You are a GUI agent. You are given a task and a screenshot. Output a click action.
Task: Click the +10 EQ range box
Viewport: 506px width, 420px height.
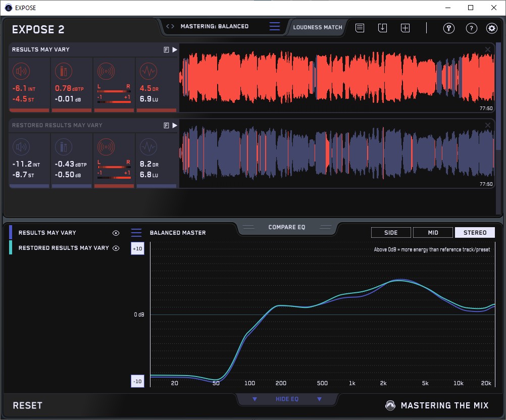pyautogui.click(x=137, y=249)
